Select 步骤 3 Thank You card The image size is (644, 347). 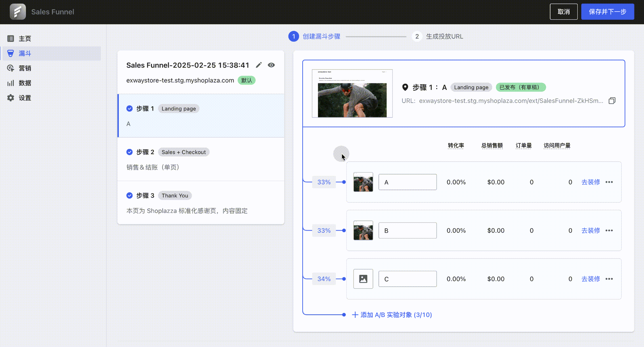[x=201, y=203]
